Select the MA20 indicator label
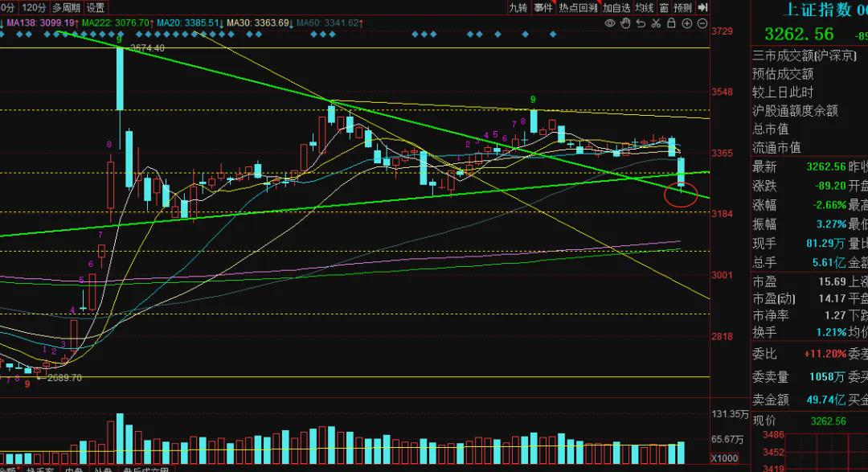Image resolution: width=868 pixels, height=472 pixels. pos(190,23)
